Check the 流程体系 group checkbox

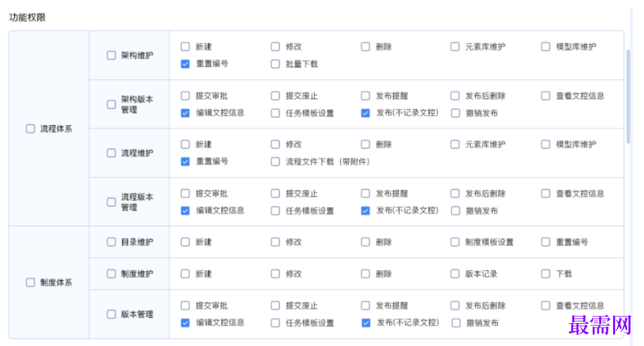pos(30,129)
